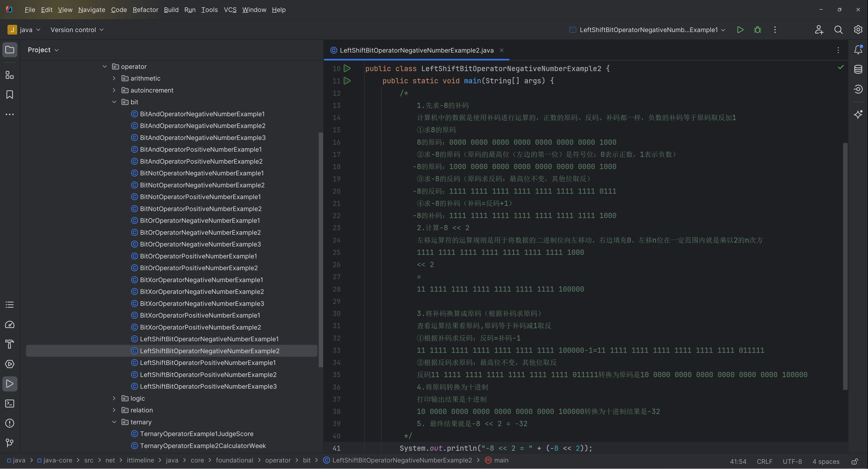Expand the logic folder
868x469 pixels.
(x=114, y=398)
